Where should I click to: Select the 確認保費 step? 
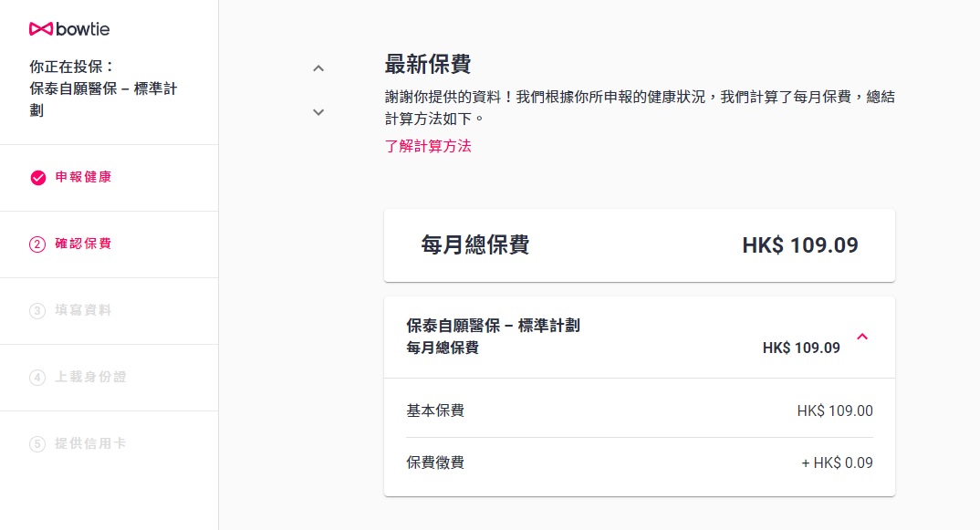tap(83, 244)
